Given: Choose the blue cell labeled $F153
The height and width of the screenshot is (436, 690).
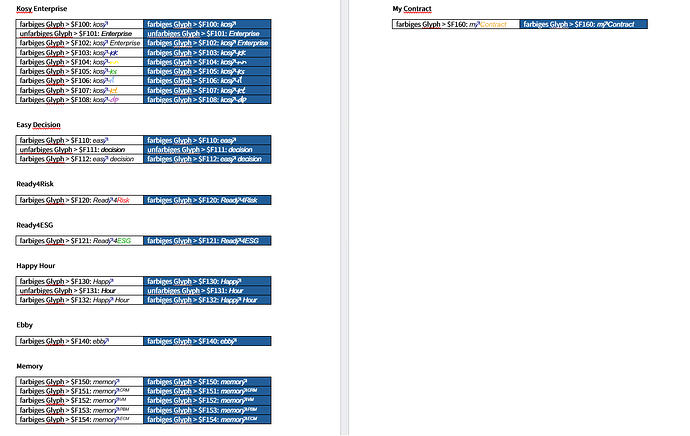Looking at the screenshot, I should (x=207, y=410).
